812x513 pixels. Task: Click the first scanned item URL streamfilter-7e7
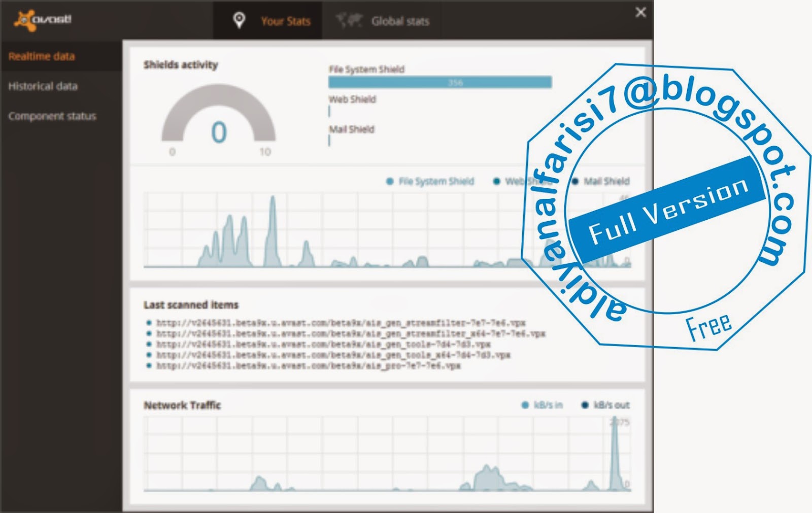(x=341, y=323)
